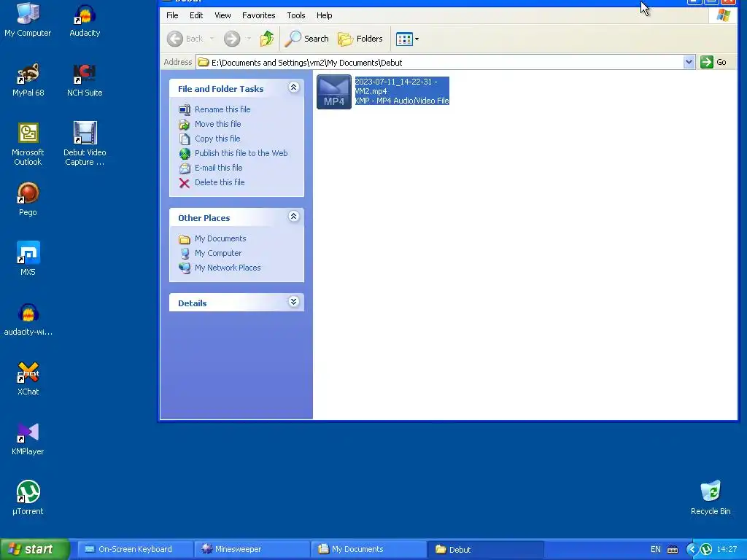Click the keyboard tray icon
The height and width of the screenshot is (560, 747).
point(673,550)
